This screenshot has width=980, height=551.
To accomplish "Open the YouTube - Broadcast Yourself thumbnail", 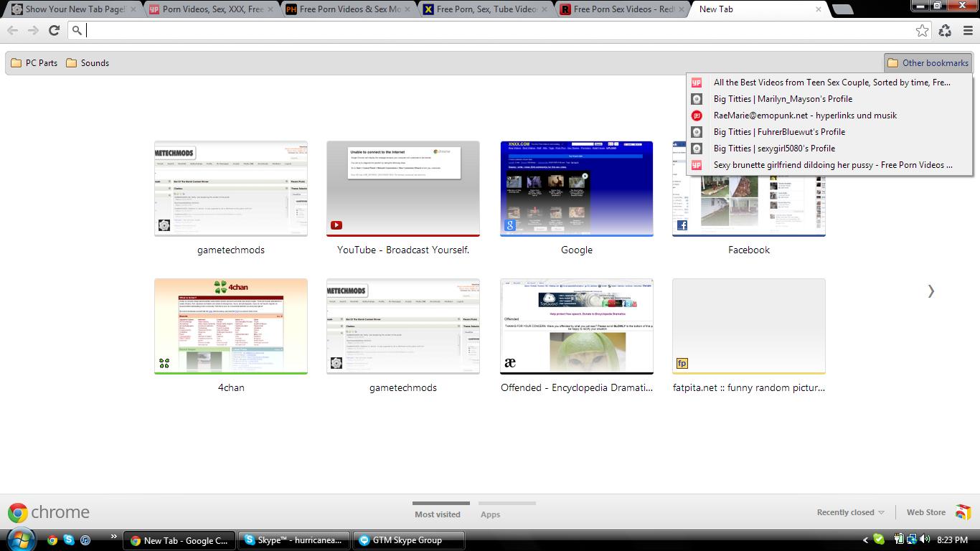I will pos(403,189).
